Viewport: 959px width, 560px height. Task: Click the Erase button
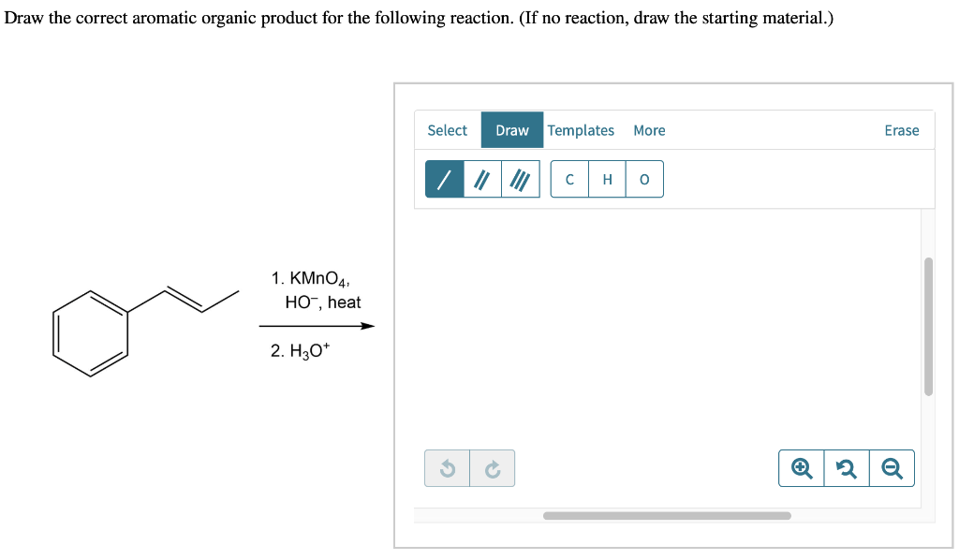pyautogui.click(x=901, y=130)
